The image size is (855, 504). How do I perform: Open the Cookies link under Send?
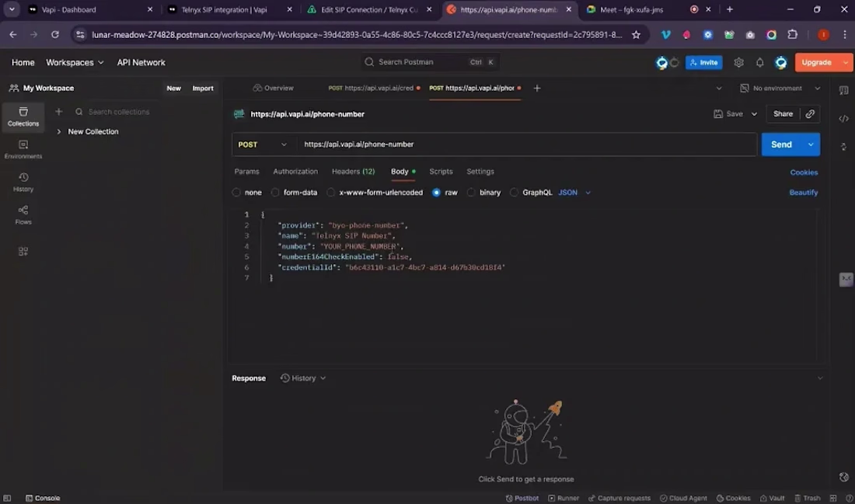pyautogui.click(x=803, y=172)
